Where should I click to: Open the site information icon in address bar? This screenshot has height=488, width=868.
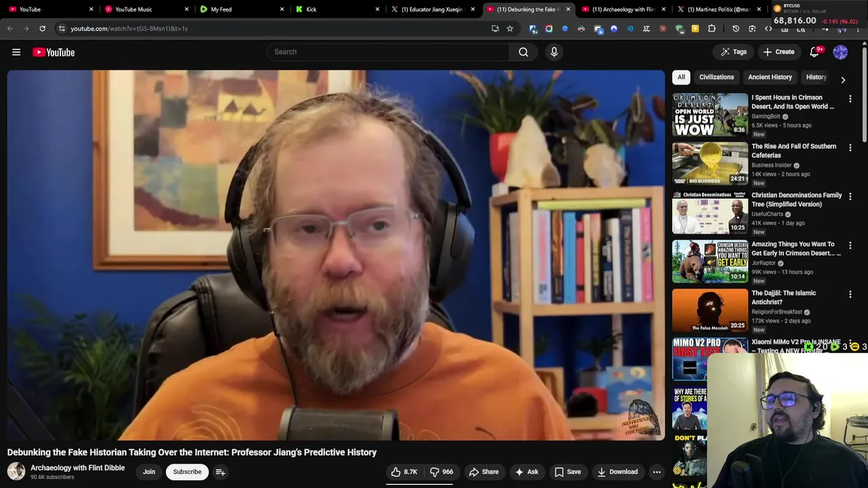pyautogui.click(x=62, y=28)
